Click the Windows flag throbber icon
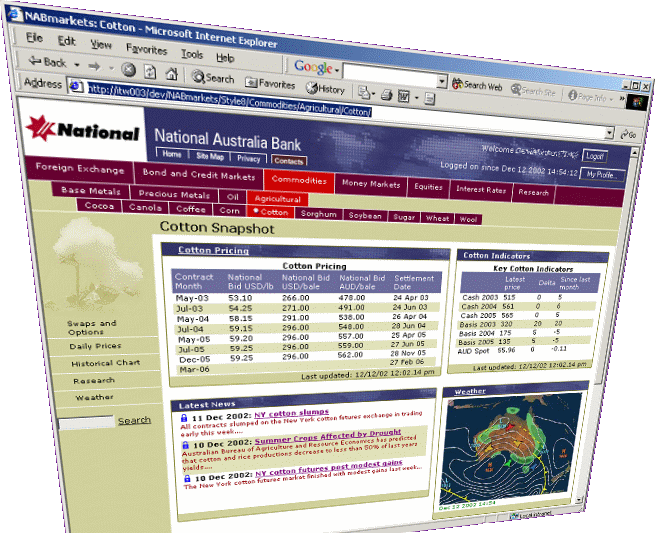Image resolution: width=655 pixels, height=533 pixels. coord(639,102)
